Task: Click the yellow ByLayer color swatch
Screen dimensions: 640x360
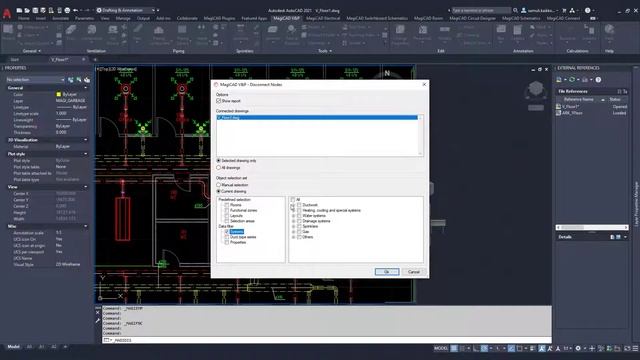Action: pyautogui.click(x=58, y=94)
